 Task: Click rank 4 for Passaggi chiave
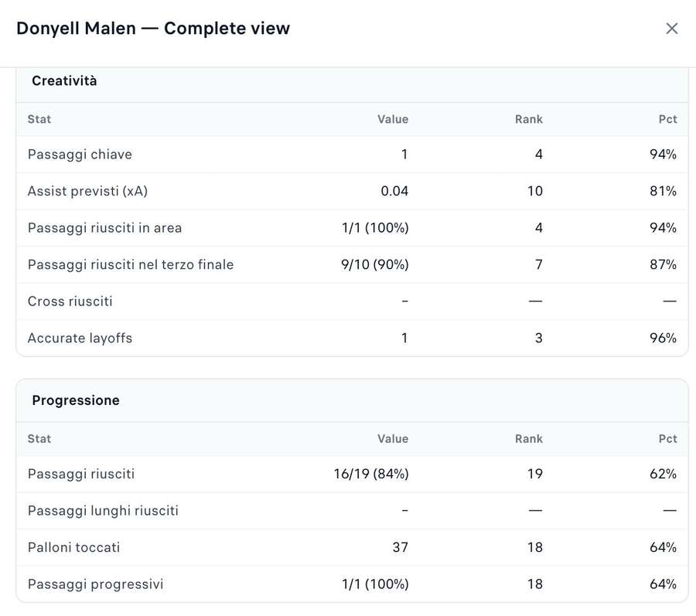pyautogui.click(x=538, y=155)
